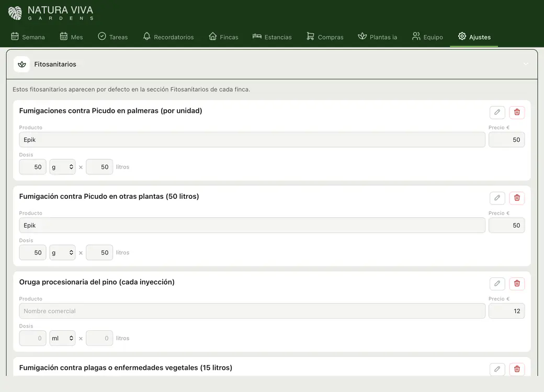Click title Fumigaciones contra Picudo en palmeras
Screen dimensions: 544x392
pyautogui.click(x=111, y=111)
